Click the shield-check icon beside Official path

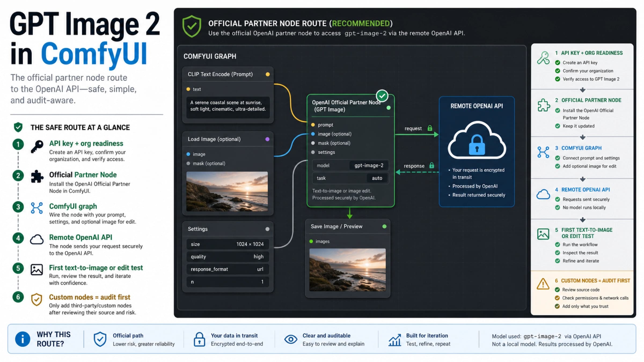tap(100, 339)
